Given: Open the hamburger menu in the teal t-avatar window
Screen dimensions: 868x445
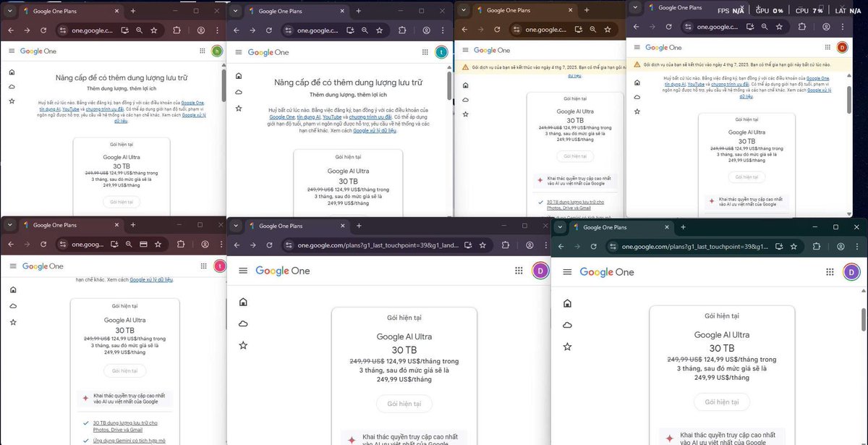Looking at the screenshot, I should [238, 52].
